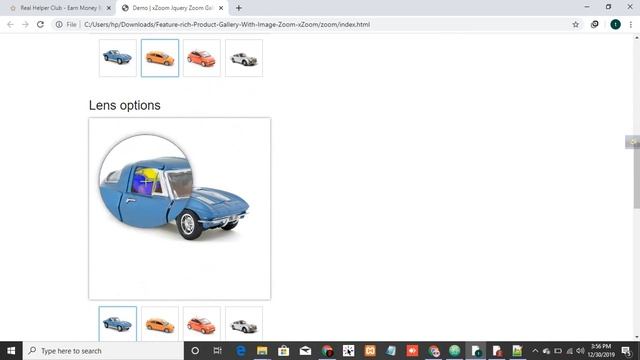Click the scrollbar down arrow
Image resolution: width=640 pixels, height=360 pixels.
(x=636, y=338)
